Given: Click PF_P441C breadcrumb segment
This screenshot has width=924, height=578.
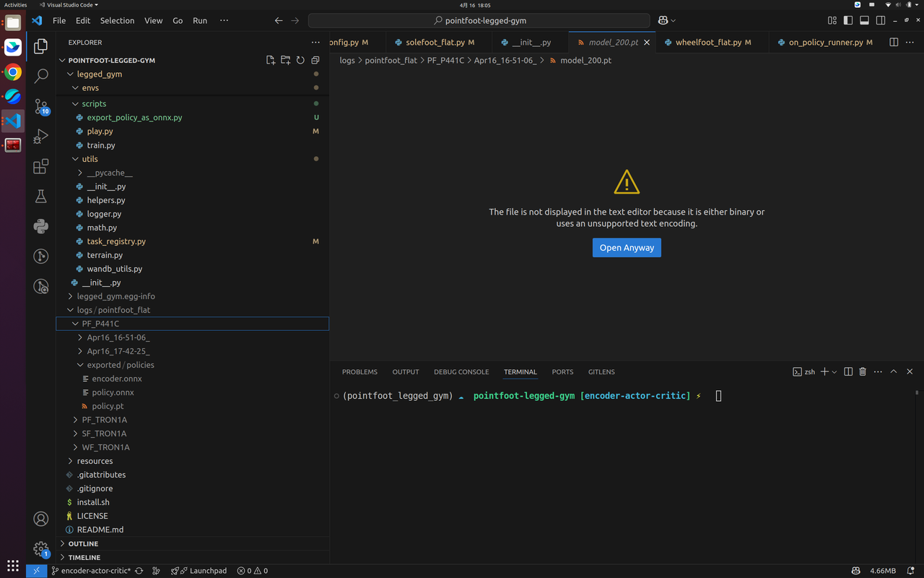Looking at the screenshot, I should 445,61.
